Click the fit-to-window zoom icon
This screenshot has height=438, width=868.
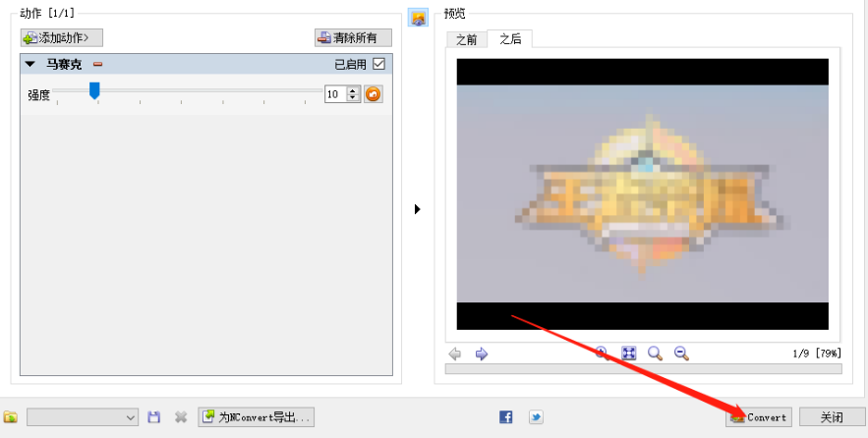[629, 353]
